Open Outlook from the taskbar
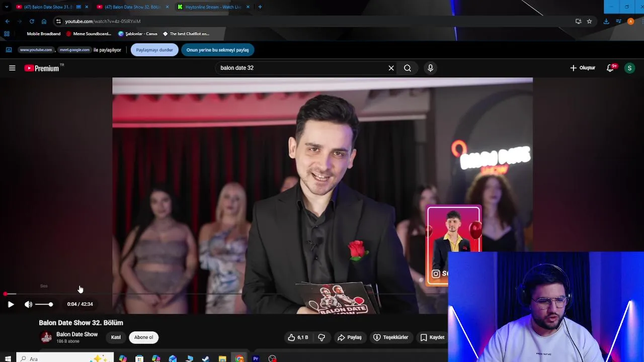This screenshot has width=644, height=362. [x=173, y=358]
